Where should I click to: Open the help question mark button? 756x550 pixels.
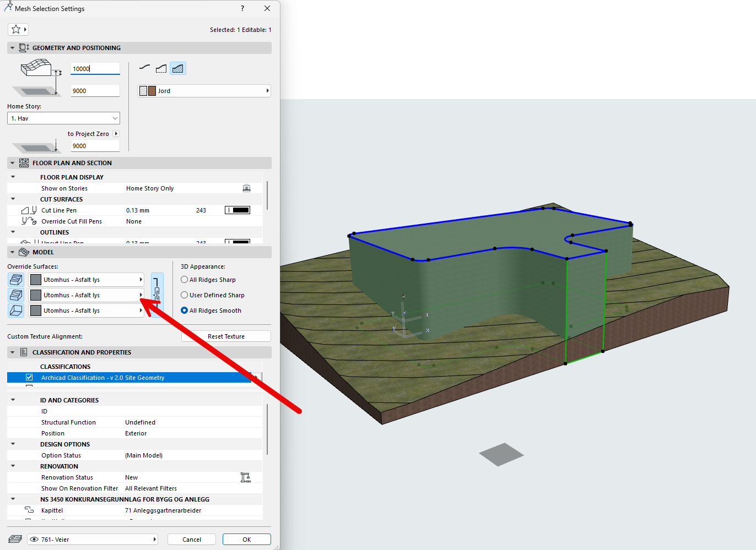point(242,8)
